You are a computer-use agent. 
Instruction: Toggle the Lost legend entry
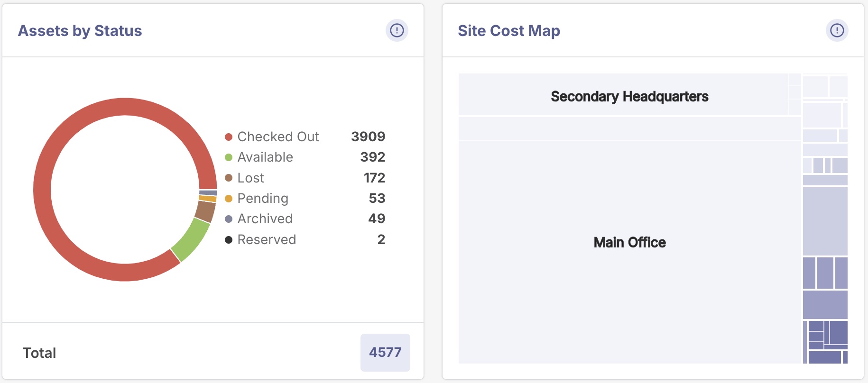250,178
